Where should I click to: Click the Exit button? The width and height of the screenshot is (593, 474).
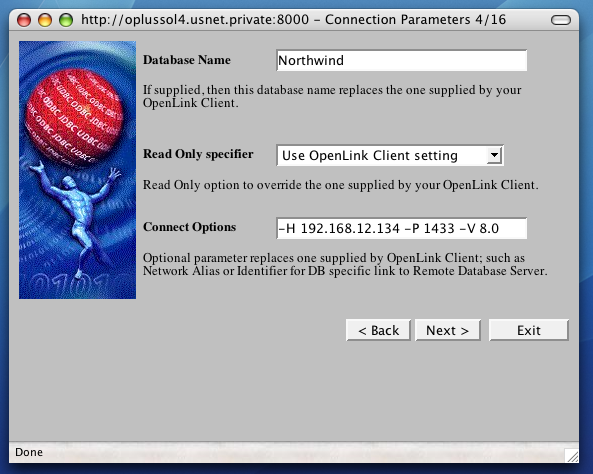click(x=529, y=330)
